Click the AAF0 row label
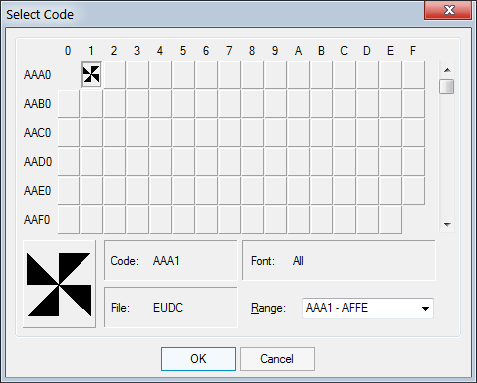Screen dimensions: 477x383 [37, 220]
